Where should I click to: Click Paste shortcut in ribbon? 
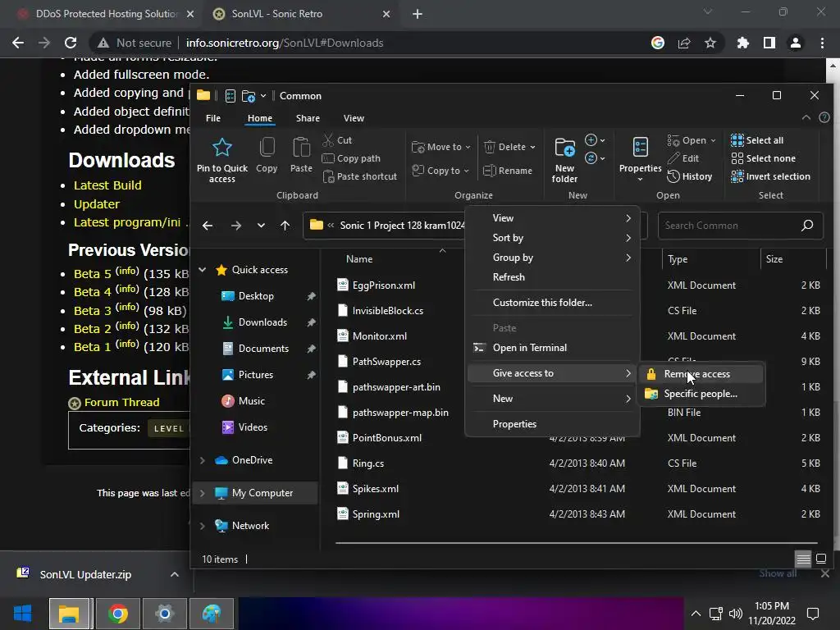click(x=359, y=176)
